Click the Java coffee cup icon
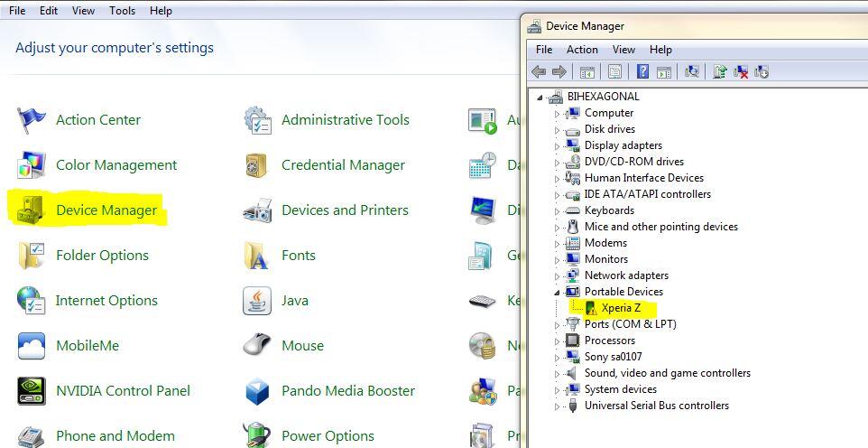 point(257,301)
